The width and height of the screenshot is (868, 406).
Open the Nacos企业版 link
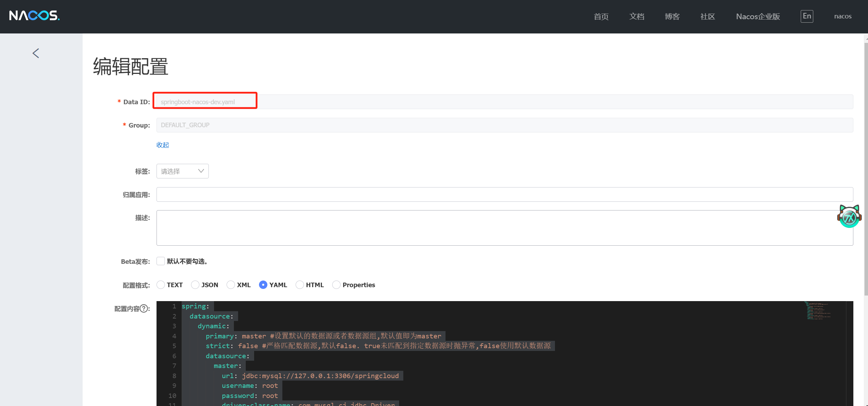[758, 16]
